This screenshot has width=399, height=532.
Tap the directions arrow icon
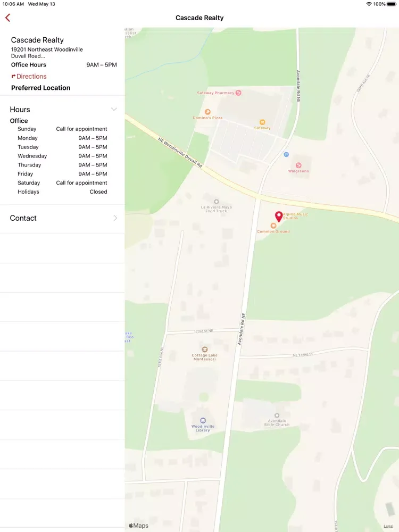tap(13, 76)
